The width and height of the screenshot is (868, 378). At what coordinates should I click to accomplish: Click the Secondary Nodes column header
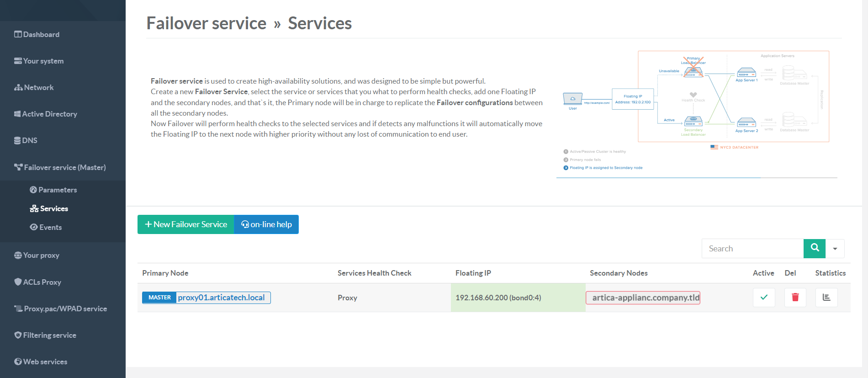click(619, 273)
